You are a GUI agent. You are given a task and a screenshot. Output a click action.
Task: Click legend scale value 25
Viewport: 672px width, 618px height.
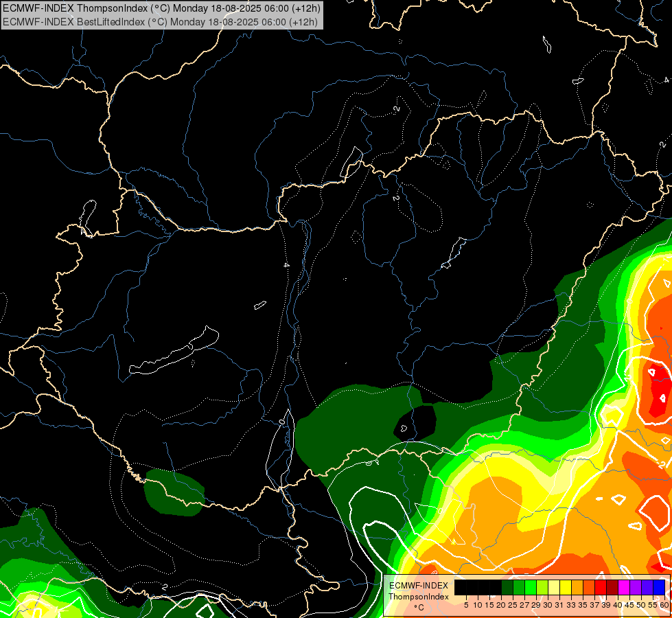tap(513, 605)
